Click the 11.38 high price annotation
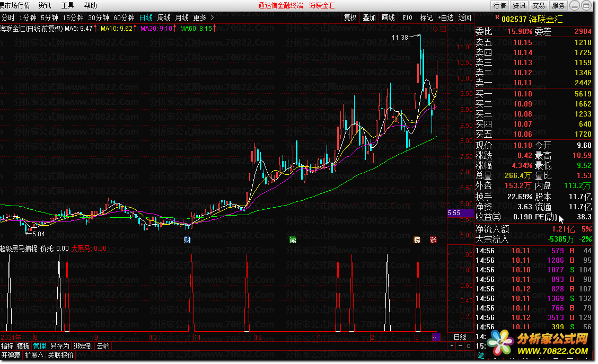The image size is (598, 364). [400, 37]
